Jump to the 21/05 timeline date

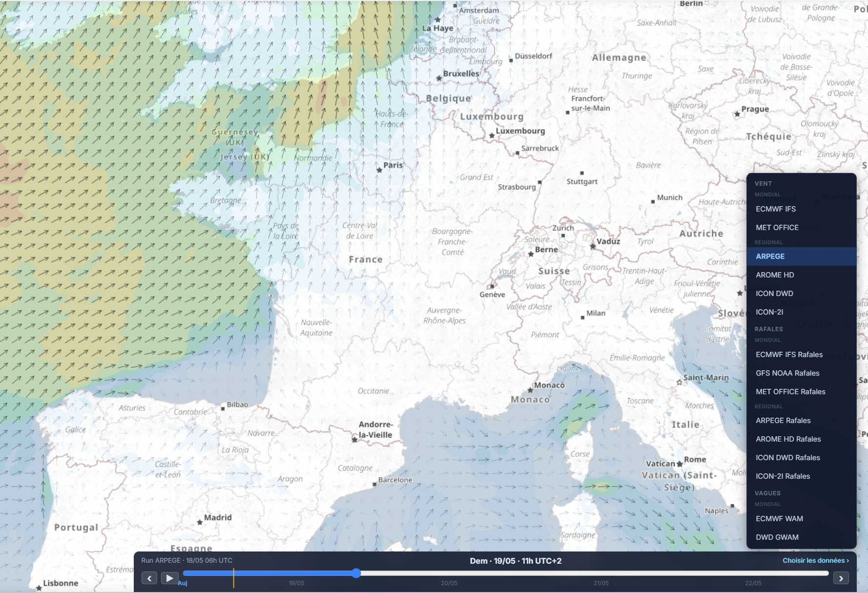pos(601,583)
